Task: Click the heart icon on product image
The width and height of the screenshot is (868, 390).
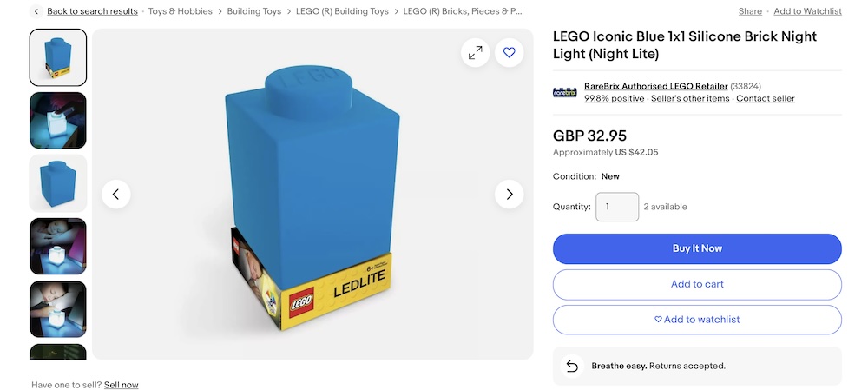Action: (510, 53)
